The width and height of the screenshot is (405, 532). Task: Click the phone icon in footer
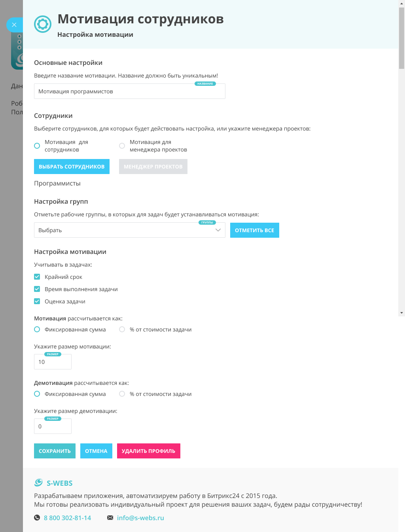pos(37,518)
